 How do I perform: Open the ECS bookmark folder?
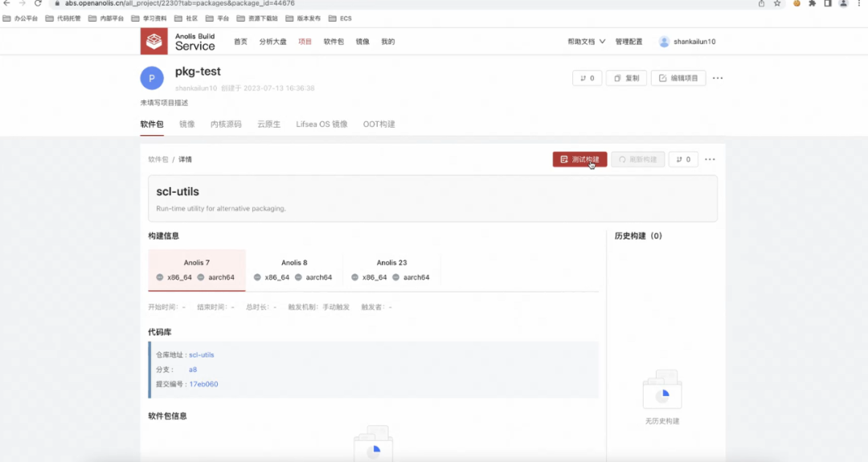341,18
